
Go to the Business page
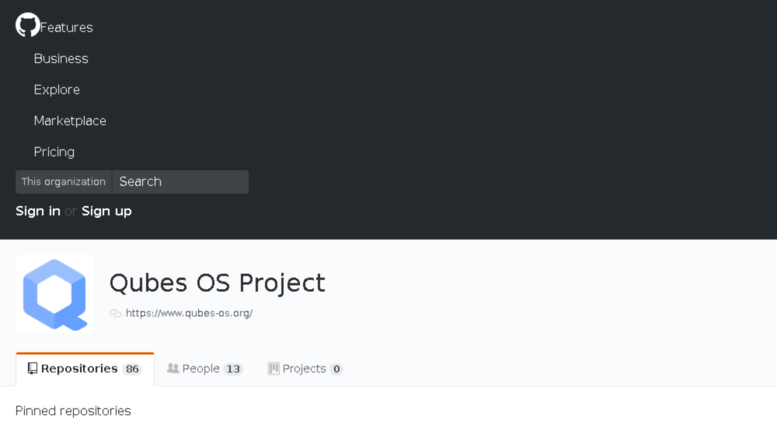click(61, 58)
